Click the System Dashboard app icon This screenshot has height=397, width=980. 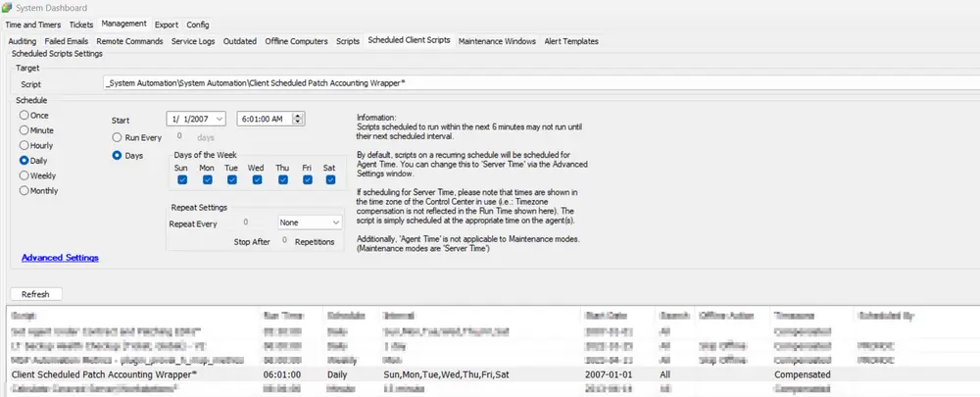click(7, 8)
